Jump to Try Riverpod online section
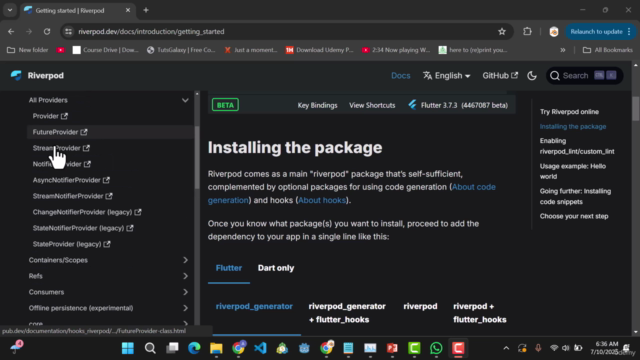 (569, 111)
